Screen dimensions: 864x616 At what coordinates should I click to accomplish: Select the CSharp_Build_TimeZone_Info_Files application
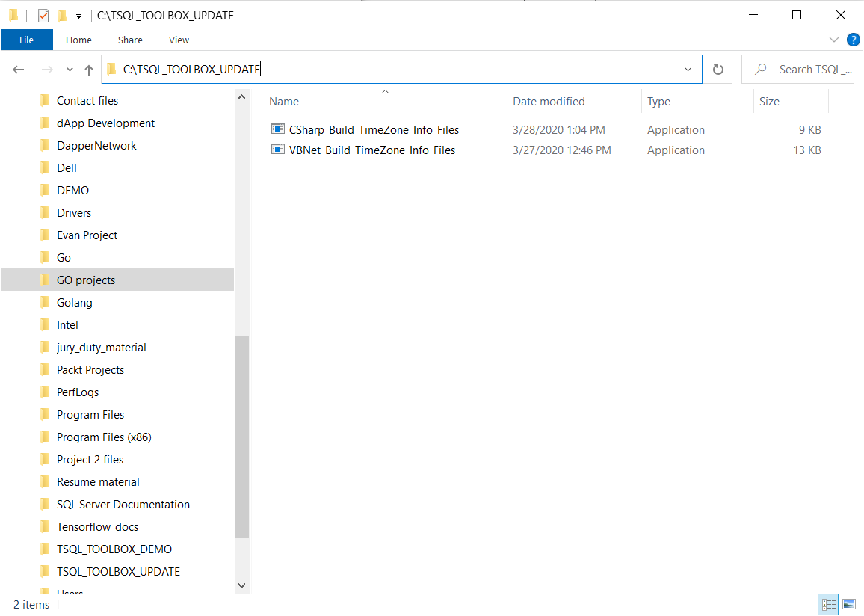[x=374, y=130]
